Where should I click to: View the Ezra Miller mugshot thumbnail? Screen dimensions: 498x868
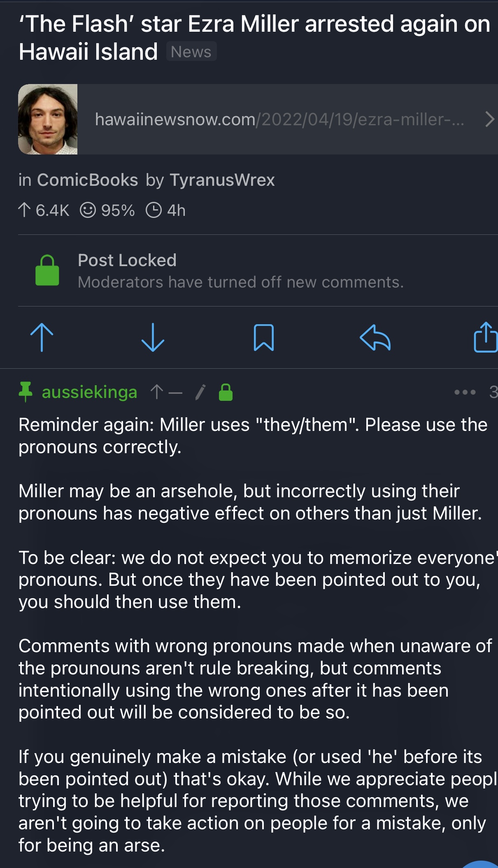[x=48, y=119]
